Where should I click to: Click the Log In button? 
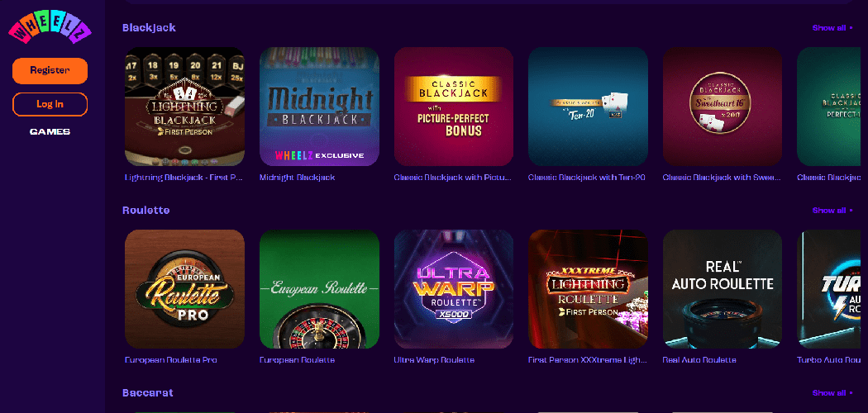point(50,105)
